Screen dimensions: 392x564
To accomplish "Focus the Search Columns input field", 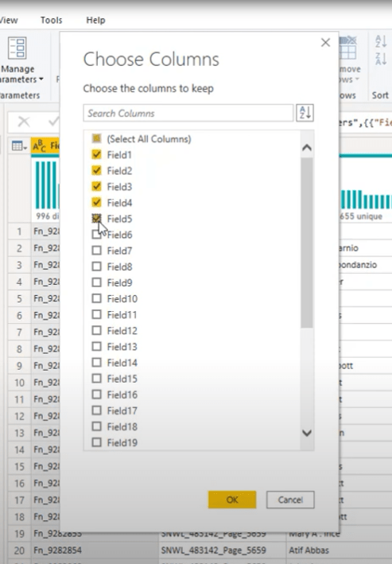I will coord(188,113).
